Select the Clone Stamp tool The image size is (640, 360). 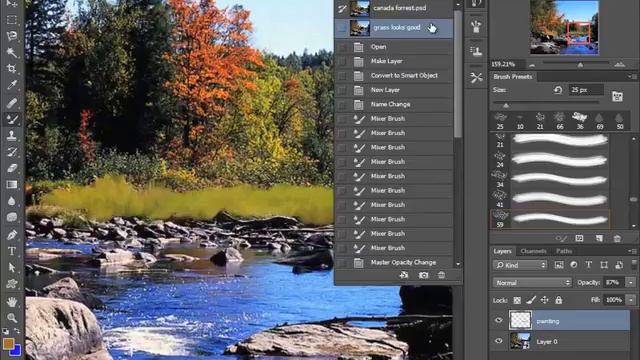(12, 136)
